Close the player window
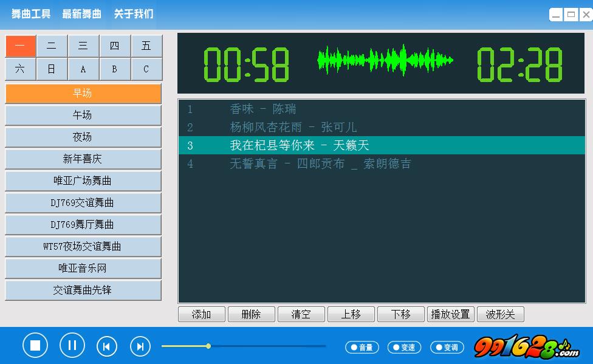Image resolution: width=593 pixels, height=364 pixels. (x=586, y=15)
